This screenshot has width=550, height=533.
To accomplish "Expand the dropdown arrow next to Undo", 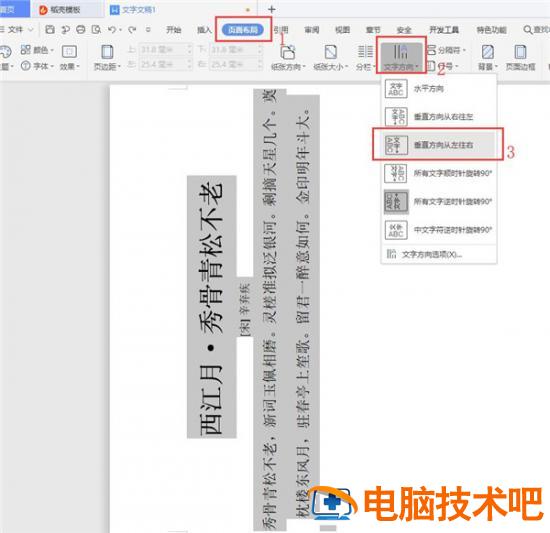I will click(120, 30).
